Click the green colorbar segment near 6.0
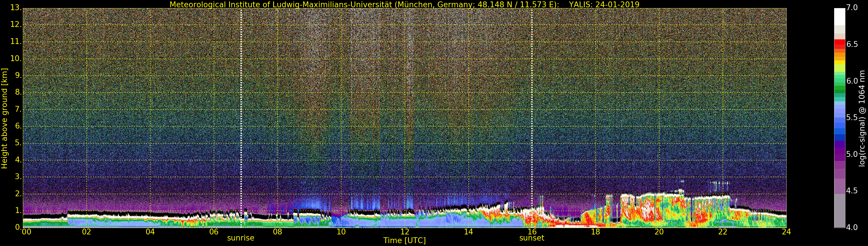 pyautogui.click(x=839, y=81)
